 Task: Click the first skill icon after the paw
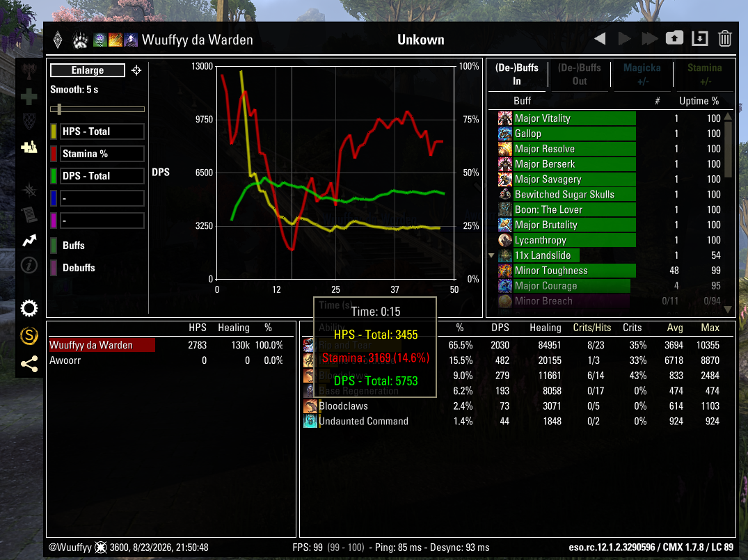pos(100,40)
